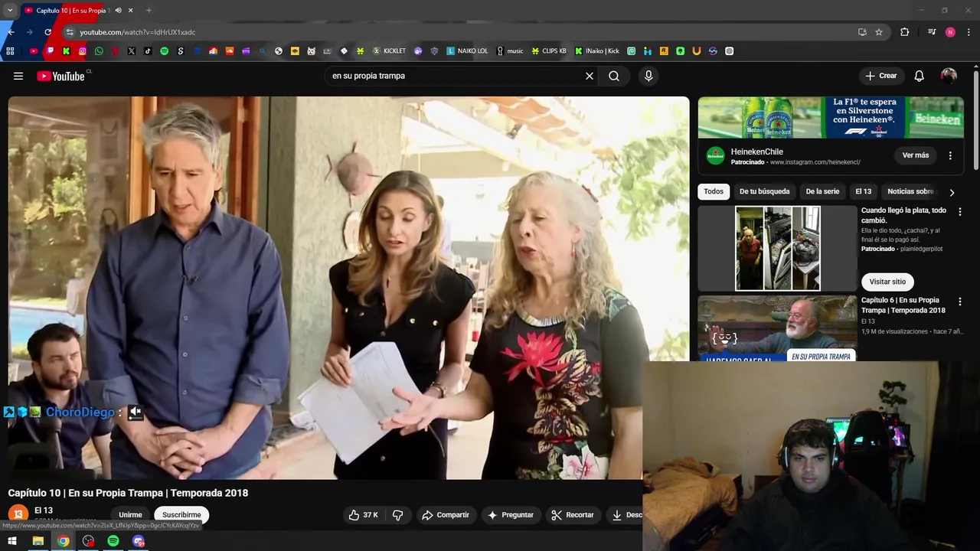Open Chrome from the Windows taskbar

tap(63, 541)
